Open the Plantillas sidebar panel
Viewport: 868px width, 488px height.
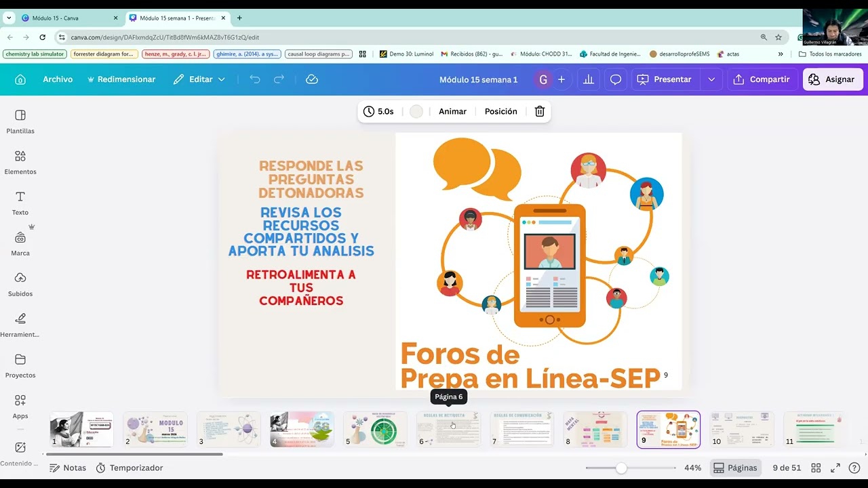click(x=20, y=121)
